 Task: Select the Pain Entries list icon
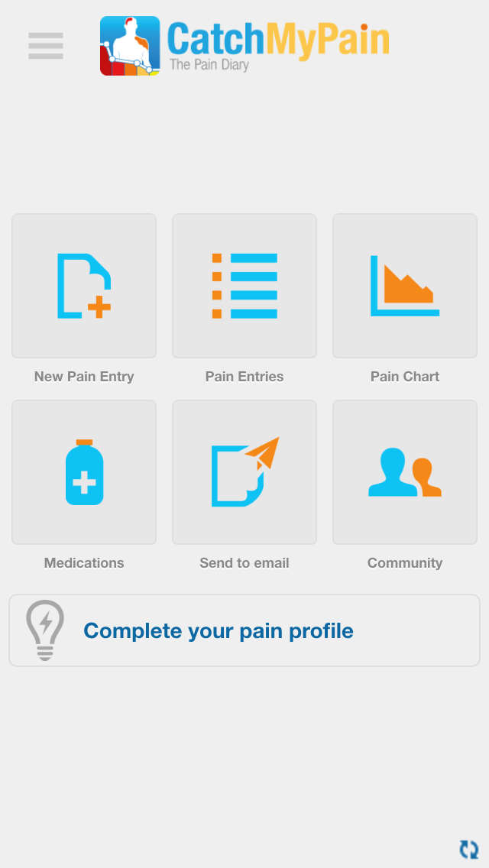pyautogui.click(x=244, y=285)
